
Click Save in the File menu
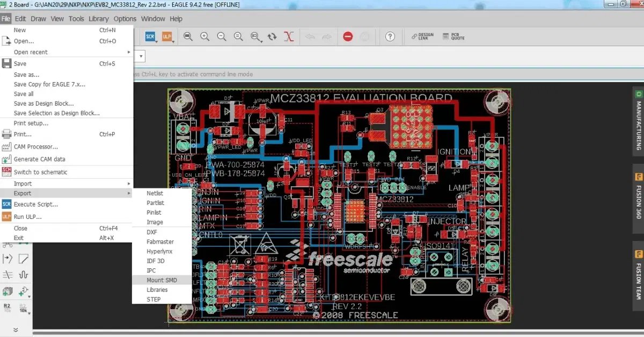click(x=67, y=63)
